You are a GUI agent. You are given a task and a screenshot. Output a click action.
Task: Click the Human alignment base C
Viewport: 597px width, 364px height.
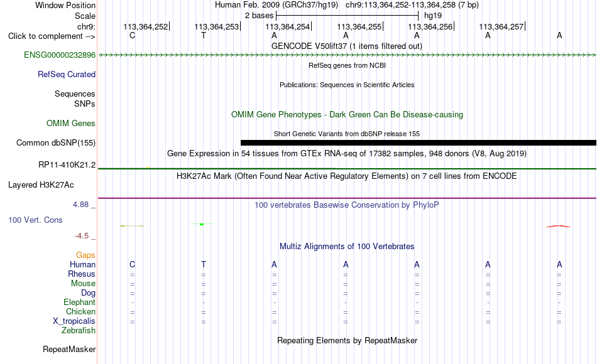(x=132, y=264)
